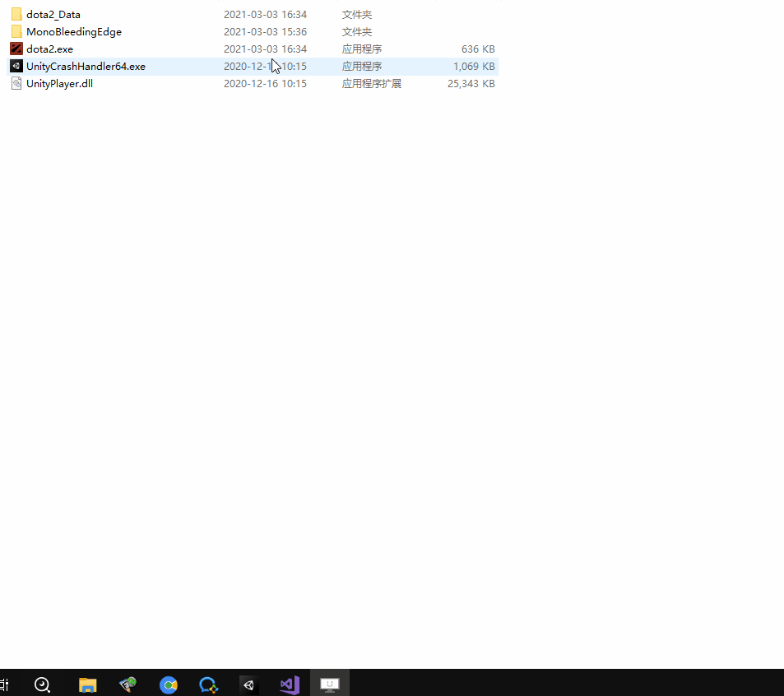Click the 636 KB size value
784x696 pixels.
click(478, 49)
